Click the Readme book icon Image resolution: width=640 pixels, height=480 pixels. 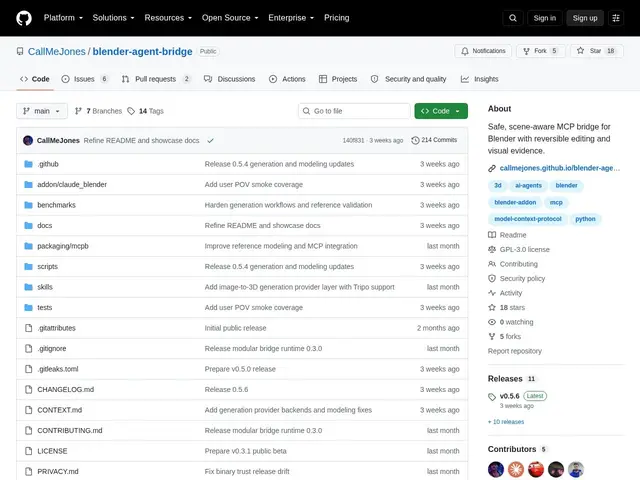492,235
